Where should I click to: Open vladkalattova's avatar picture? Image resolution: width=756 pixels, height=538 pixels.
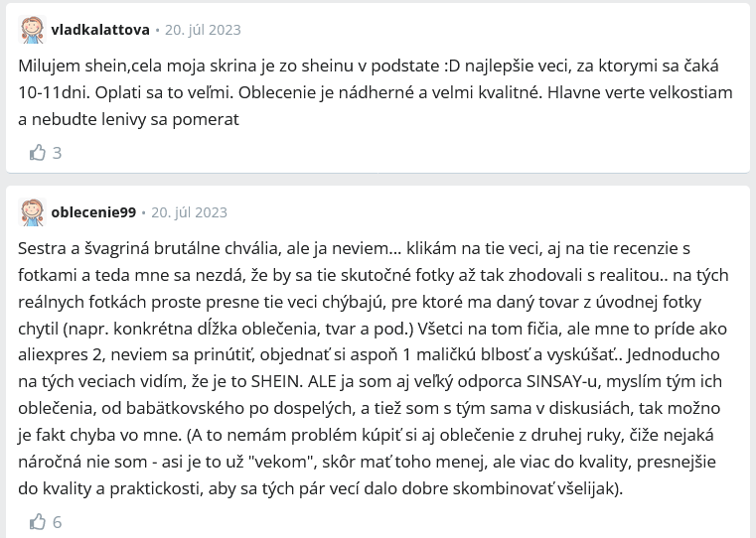pyautogui.click(x=33, y=30)
